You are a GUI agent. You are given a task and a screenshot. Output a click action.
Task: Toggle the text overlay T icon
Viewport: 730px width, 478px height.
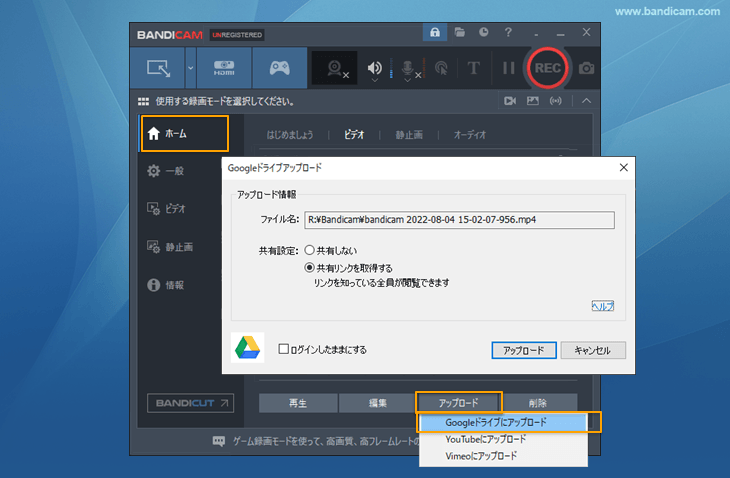[473, 68]
